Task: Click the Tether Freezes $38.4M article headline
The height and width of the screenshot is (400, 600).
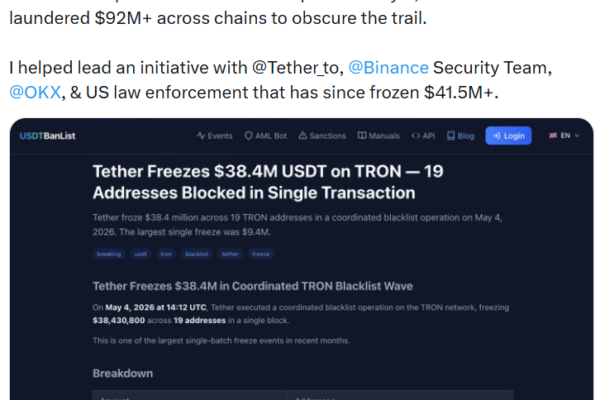Action: click(x=268, y=182)
